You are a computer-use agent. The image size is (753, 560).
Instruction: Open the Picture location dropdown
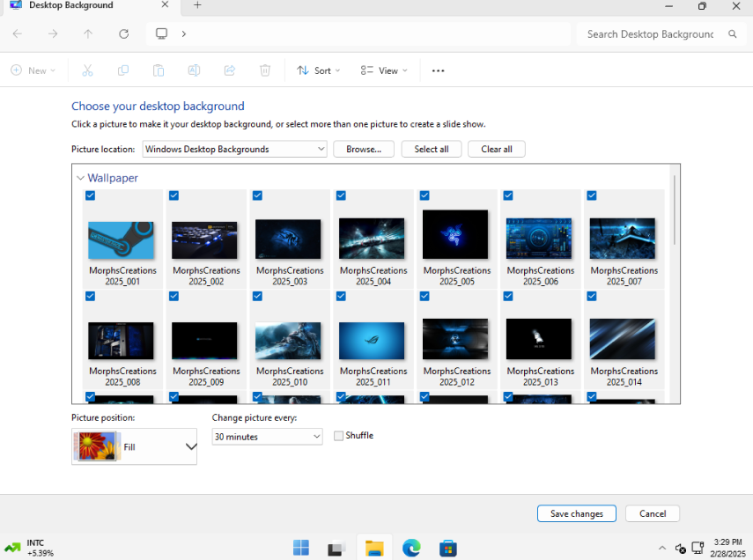(x=234, y=150)
